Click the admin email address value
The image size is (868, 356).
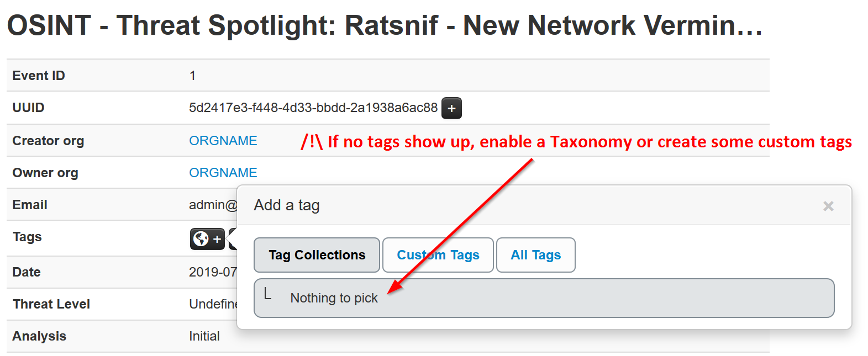213,205
